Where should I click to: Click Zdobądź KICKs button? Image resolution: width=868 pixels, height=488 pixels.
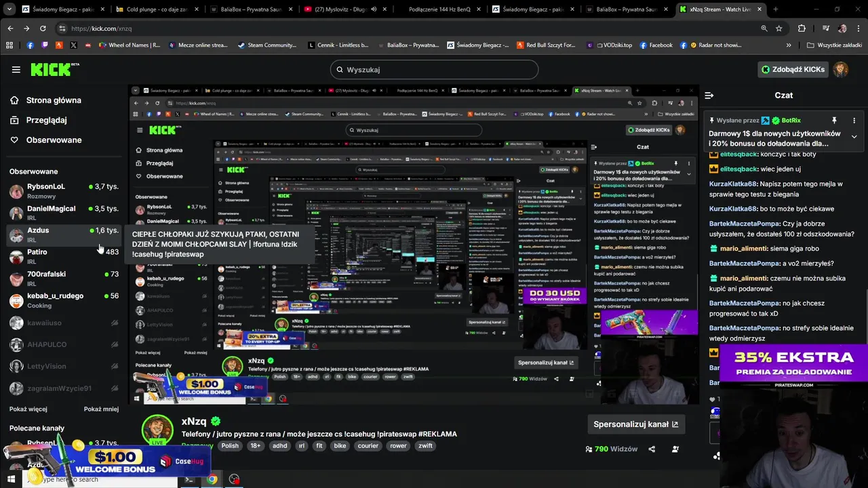[x=792, y=69]
